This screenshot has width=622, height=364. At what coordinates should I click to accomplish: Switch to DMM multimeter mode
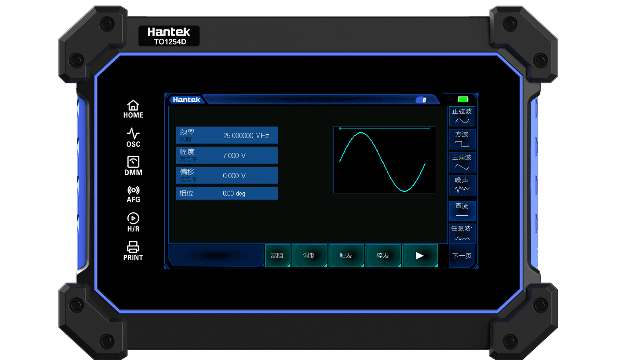[x=133, y=166]
